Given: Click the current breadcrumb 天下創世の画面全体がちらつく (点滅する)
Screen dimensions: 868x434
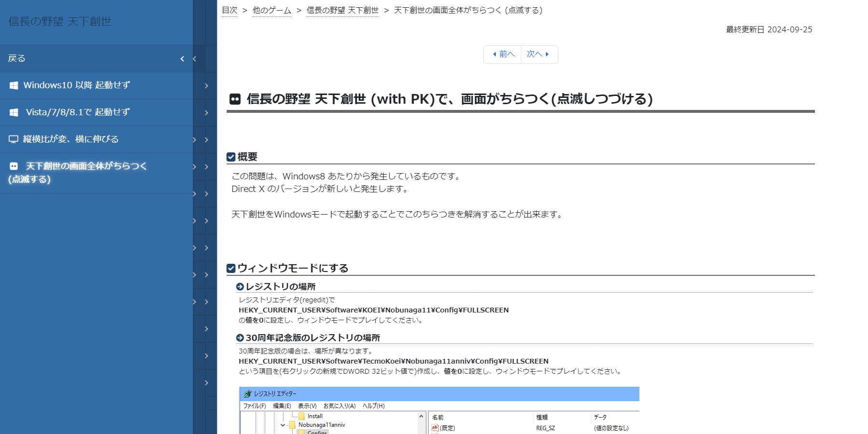Looking at the screenshot, I should click(x=468, y=10).
